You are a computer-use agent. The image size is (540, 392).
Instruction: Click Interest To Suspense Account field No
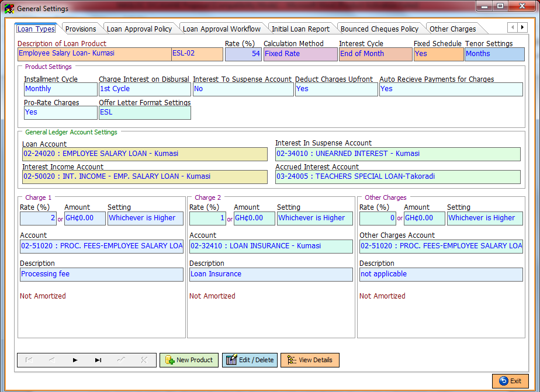(x=243, y=89)
